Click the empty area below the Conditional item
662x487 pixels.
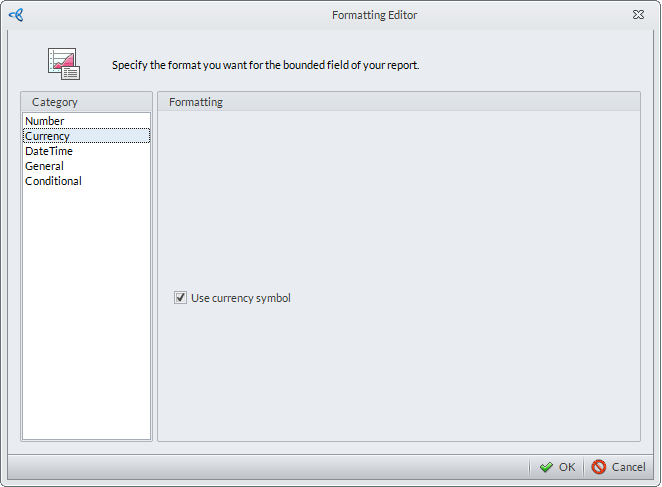point(86,310)
